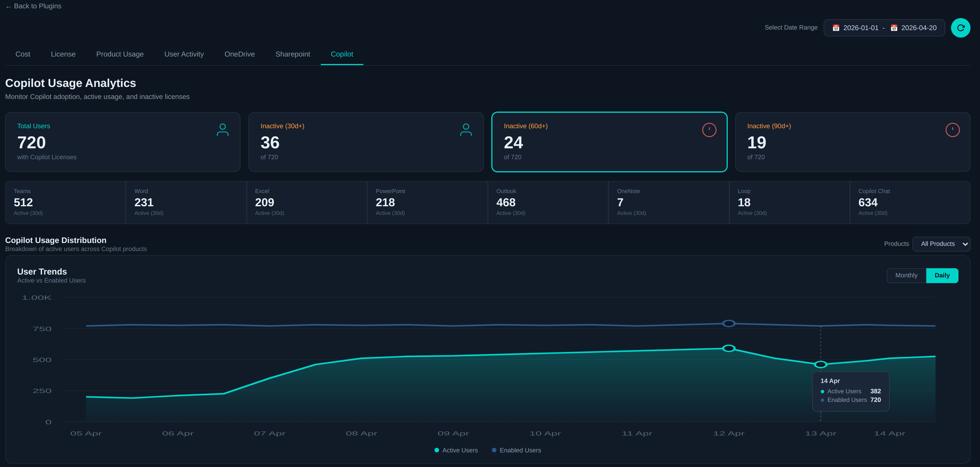Click the Total Users person icon
Screen dimensions: 980x467
tap(223, 130)
